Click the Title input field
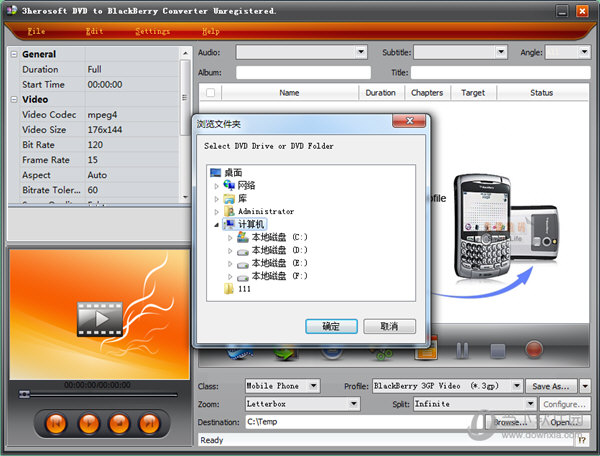Viewport: 600px width, 456px height. click(x=501, y=73)
